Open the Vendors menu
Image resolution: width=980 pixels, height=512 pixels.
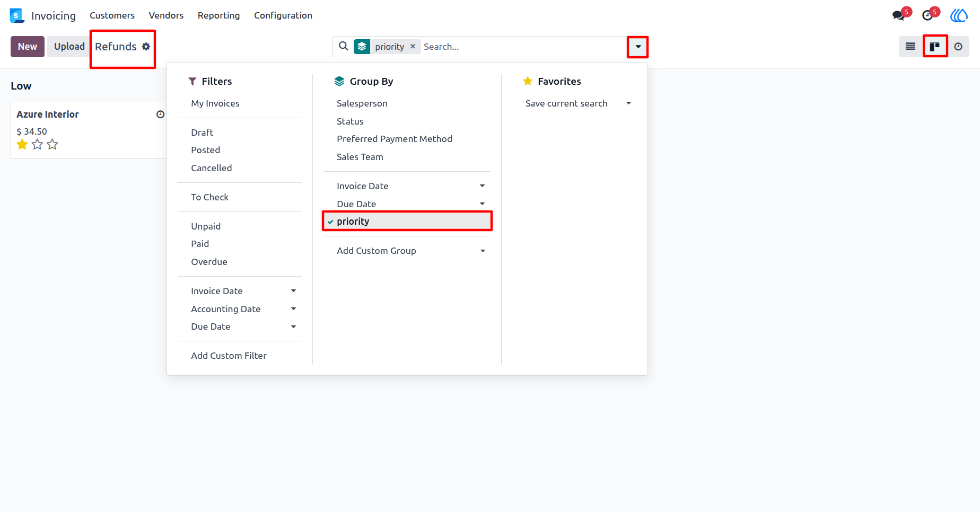166,15
